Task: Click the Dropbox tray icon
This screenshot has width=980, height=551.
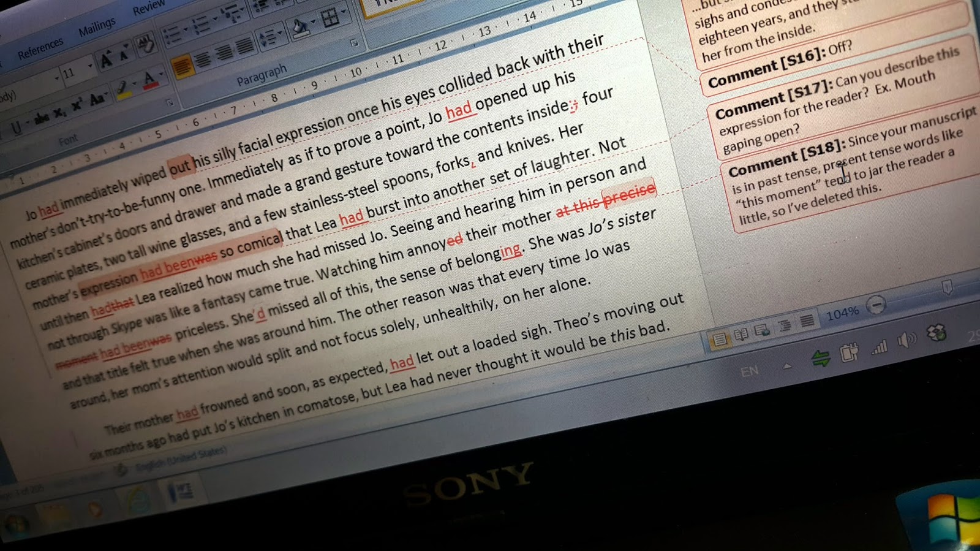Action: (x=937, y=333)
